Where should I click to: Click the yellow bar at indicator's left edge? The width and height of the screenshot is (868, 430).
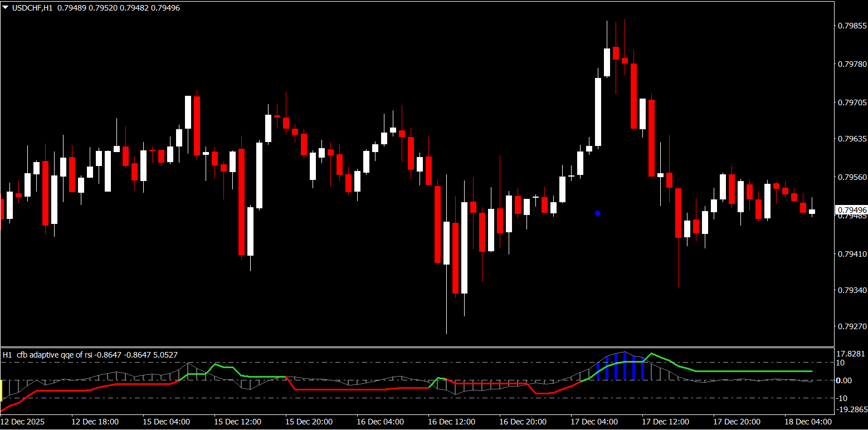tap(2, 389)
